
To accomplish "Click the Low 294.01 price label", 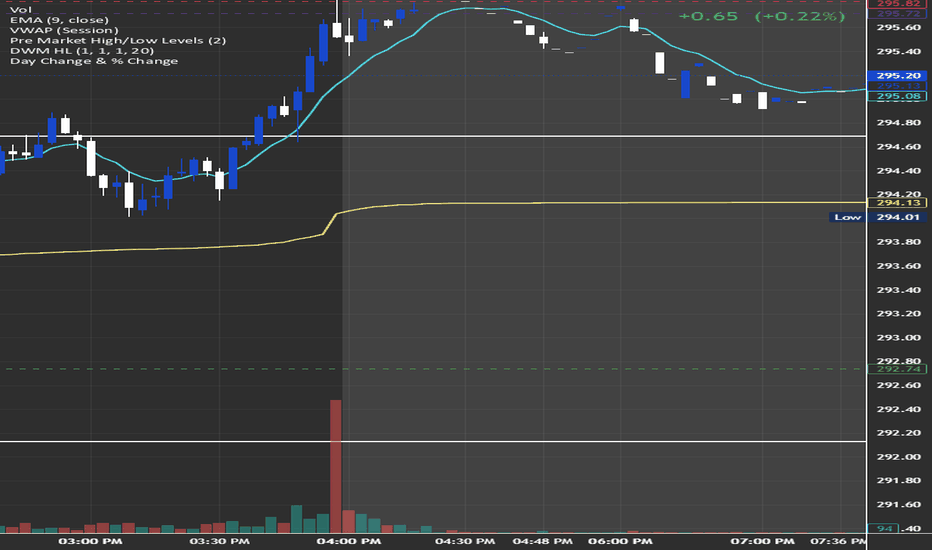I will [x=878, y=217].
